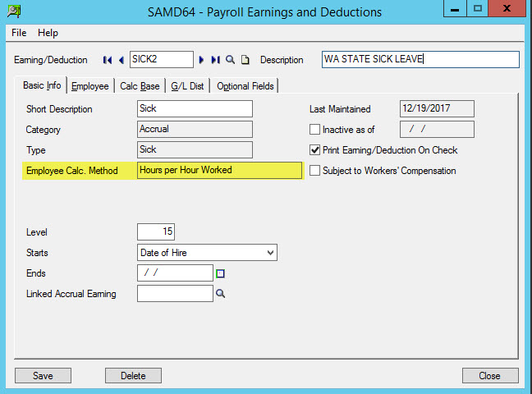Click the application icon in title bar
The width and height of the screenshot is (532, 394).
pos(14,11)
